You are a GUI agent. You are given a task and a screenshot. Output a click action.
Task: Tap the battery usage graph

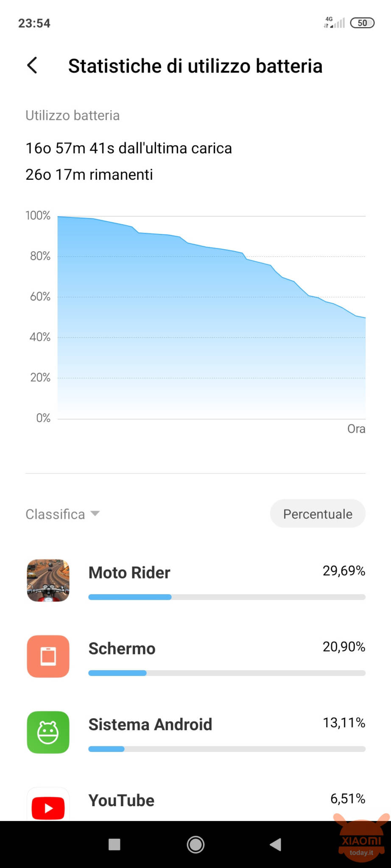(x=211, y=317)
